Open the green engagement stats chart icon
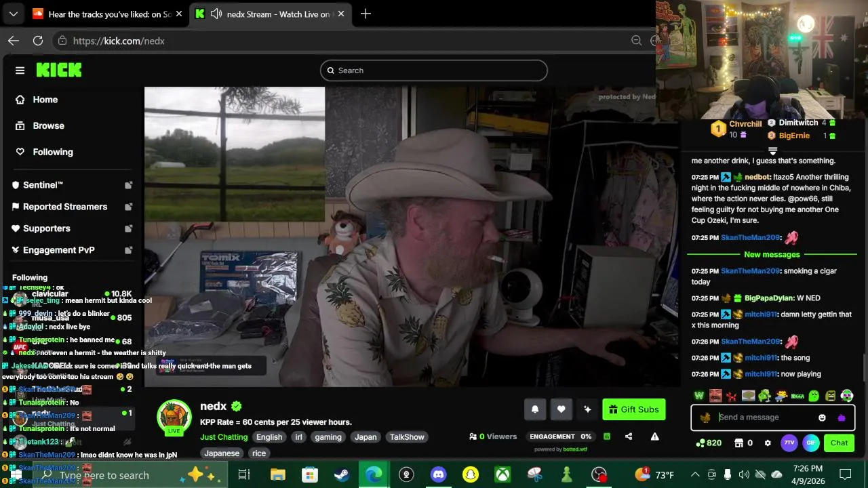This screenshot has width=868, height=488. [x=607, y=436]
